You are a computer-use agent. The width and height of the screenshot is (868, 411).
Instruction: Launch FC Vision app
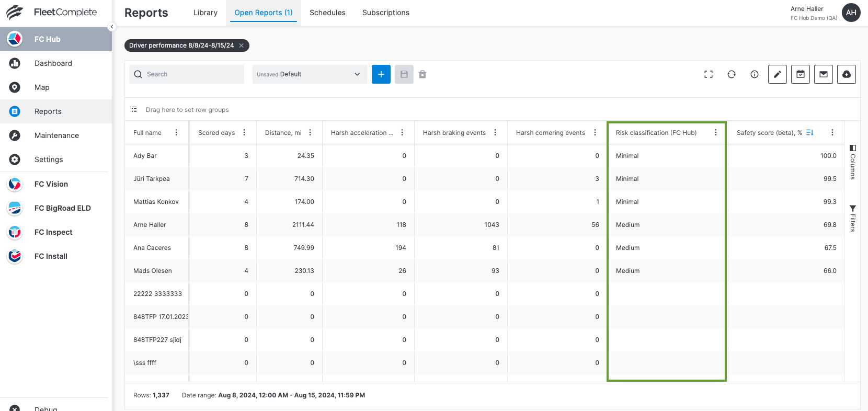pos(56,184)
